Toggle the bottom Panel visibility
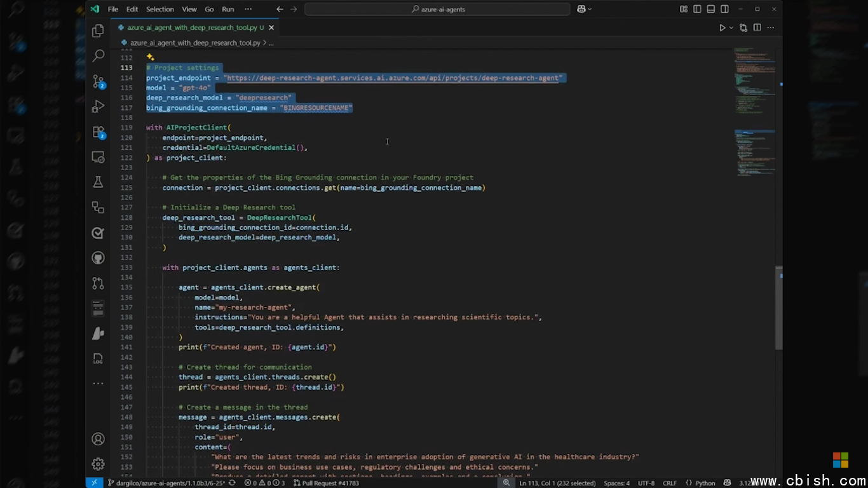 point(711,9)
